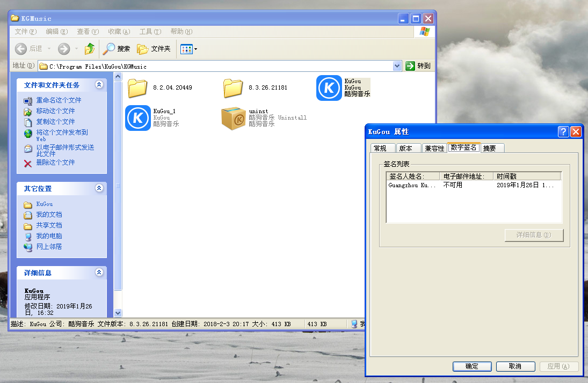
Task: Click 以电子邮件形式发送此文件 link
Action: pos(66,151)
